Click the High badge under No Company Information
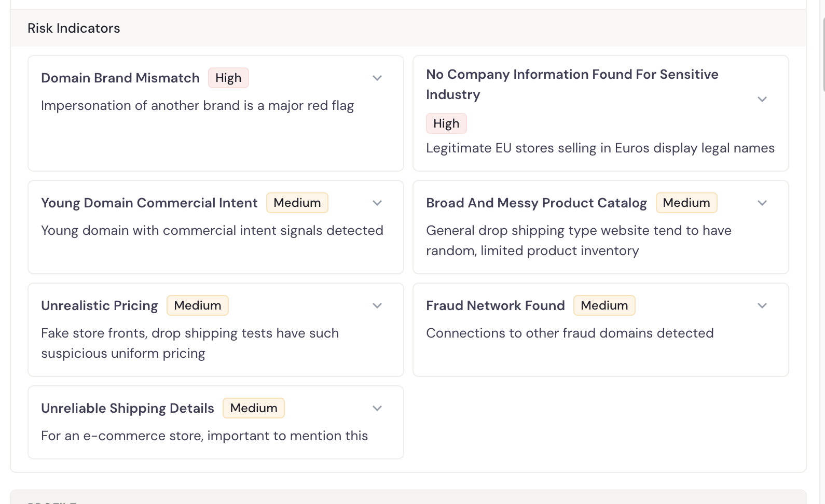The height and width of the screenshot is (504, 825). 446,124
